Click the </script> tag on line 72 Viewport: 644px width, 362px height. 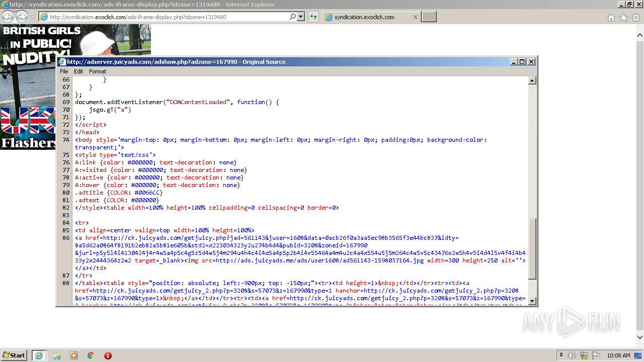pyautogui.click(x=91, y=125)
